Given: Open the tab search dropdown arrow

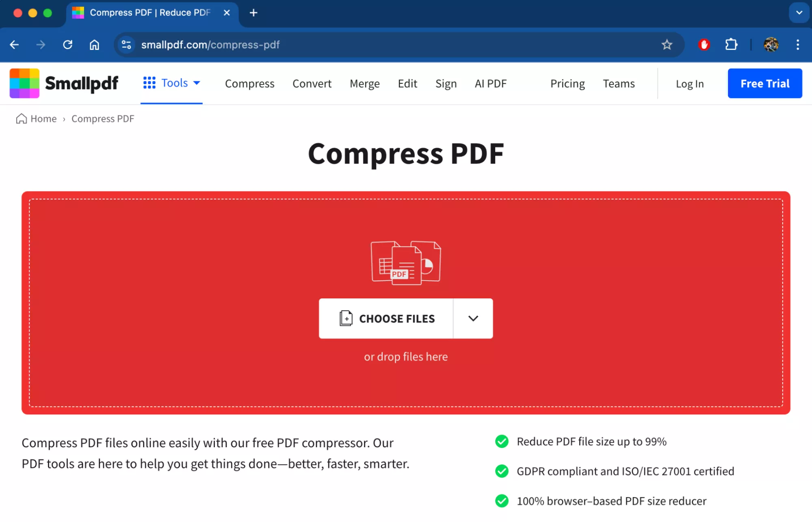Looking at the screenshot, I should (799, 13).
